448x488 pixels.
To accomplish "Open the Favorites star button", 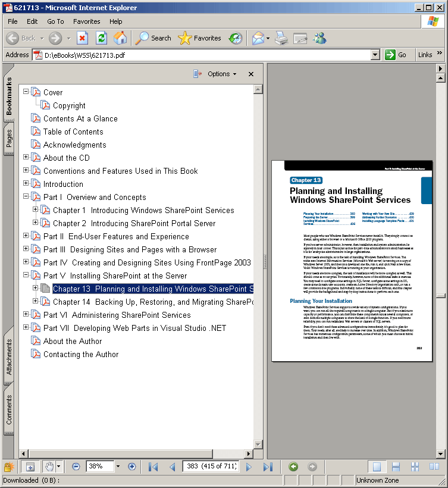I will (x=200, y=38).
